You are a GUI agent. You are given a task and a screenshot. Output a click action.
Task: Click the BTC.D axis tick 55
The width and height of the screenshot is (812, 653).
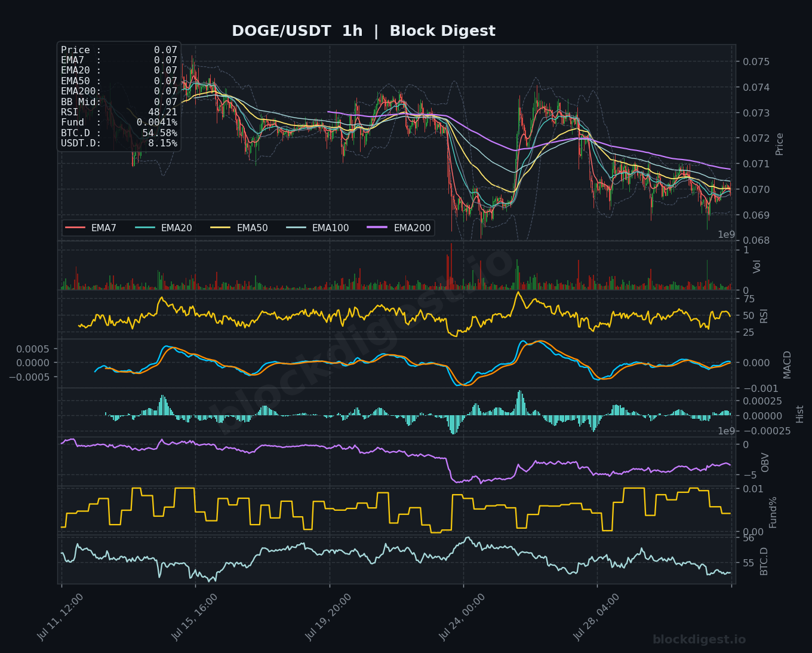(749, 563)
